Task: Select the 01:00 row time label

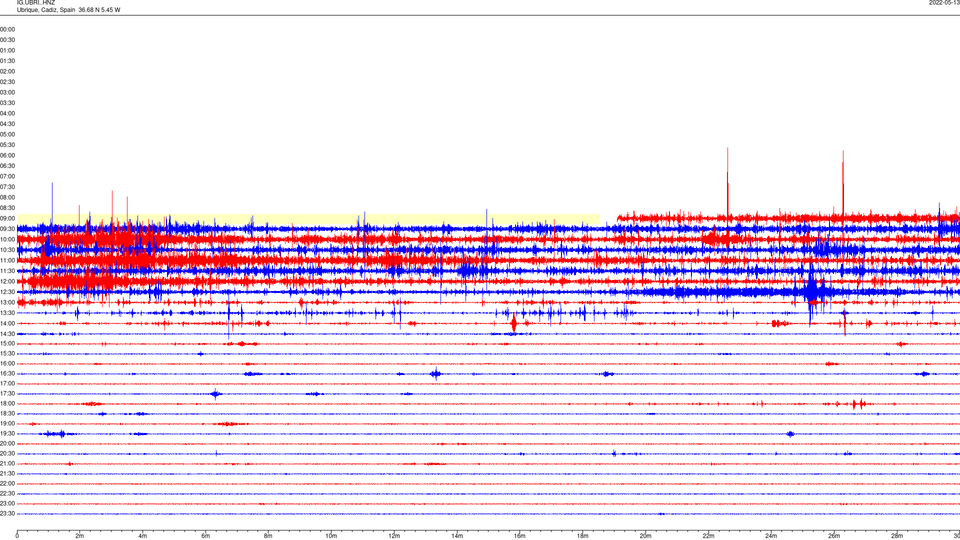Action: pyautogui.click(x=7, y=50)
